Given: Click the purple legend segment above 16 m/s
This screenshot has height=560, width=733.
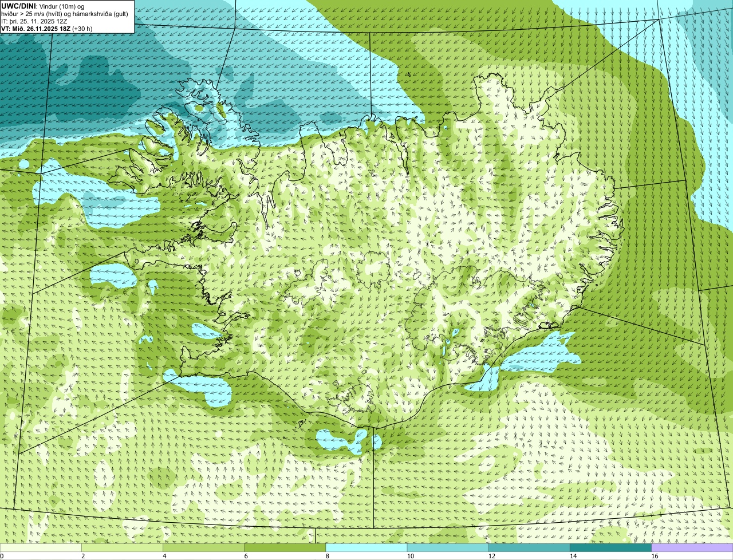Looking at the screenshot, I should click(692, 548).
